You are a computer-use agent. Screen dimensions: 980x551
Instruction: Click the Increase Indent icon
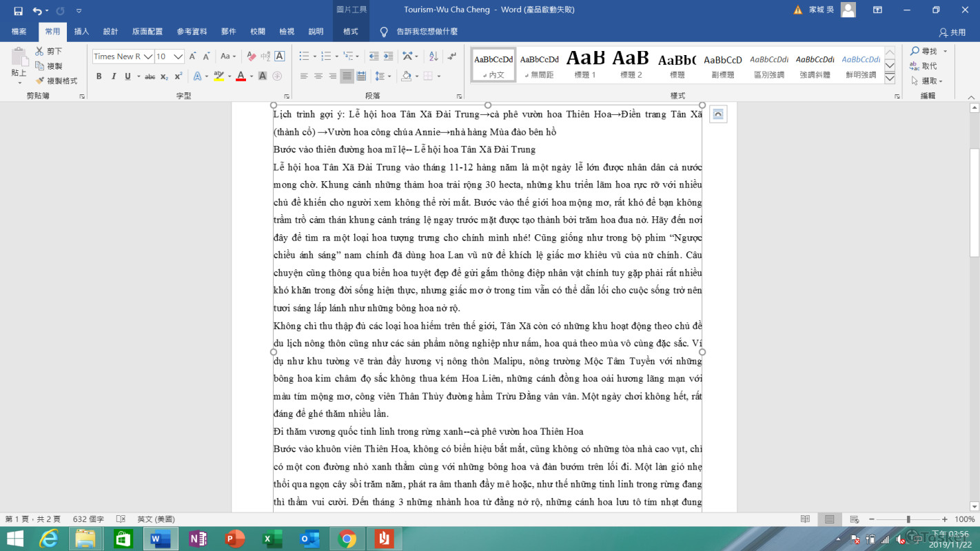tap(389, 56)
